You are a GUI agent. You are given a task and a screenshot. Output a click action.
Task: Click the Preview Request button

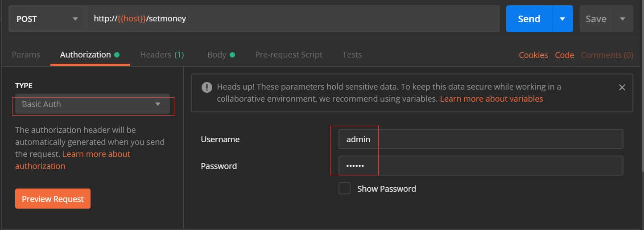coord(53,199)
